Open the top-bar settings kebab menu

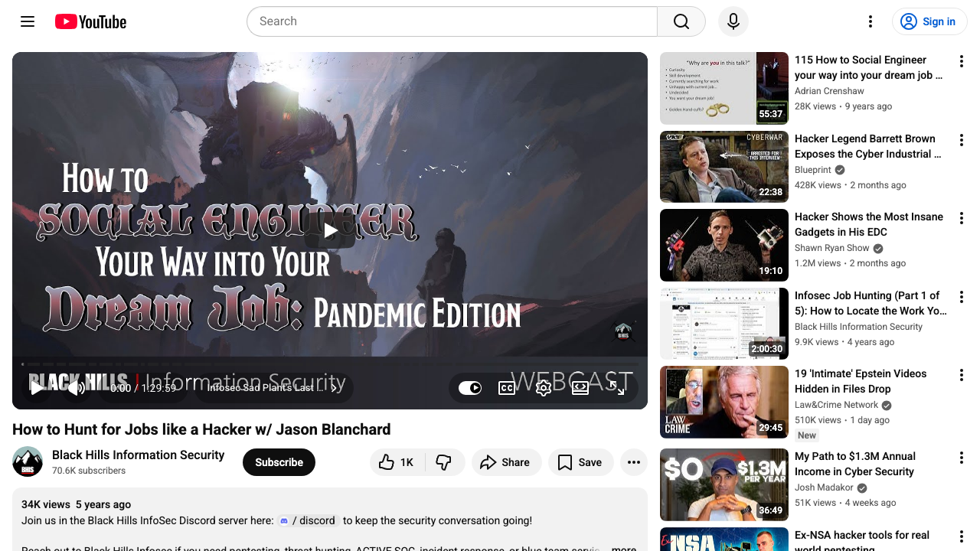[871, 21]
